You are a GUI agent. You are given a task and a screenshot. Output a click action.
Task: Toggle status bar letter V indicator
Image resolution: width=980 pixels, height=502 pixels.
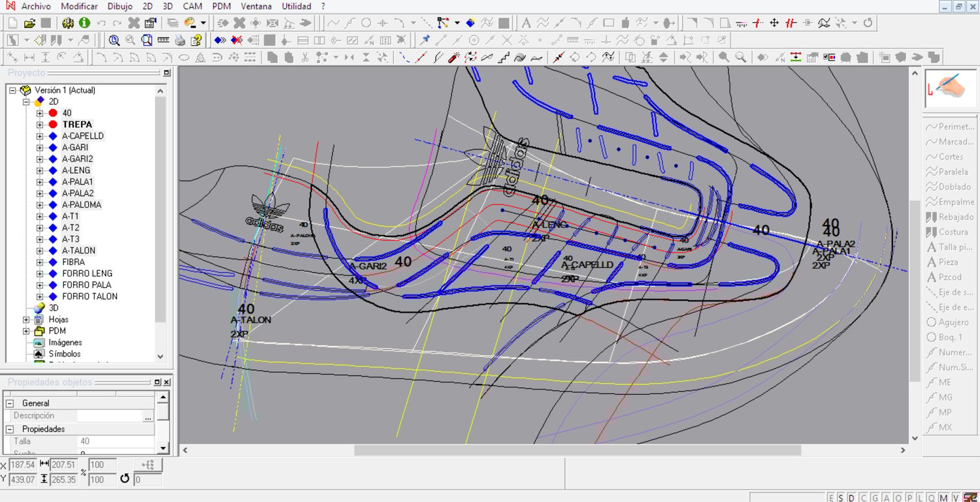click(x=955, y=497)
